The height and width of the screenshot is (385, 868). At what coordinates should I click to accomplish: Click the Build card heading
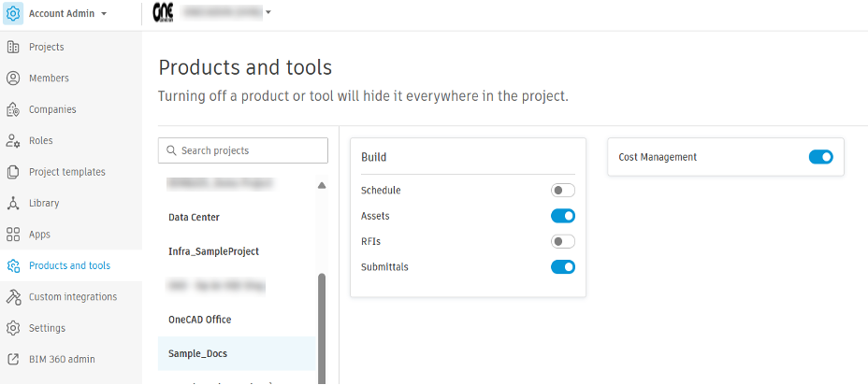373,157
